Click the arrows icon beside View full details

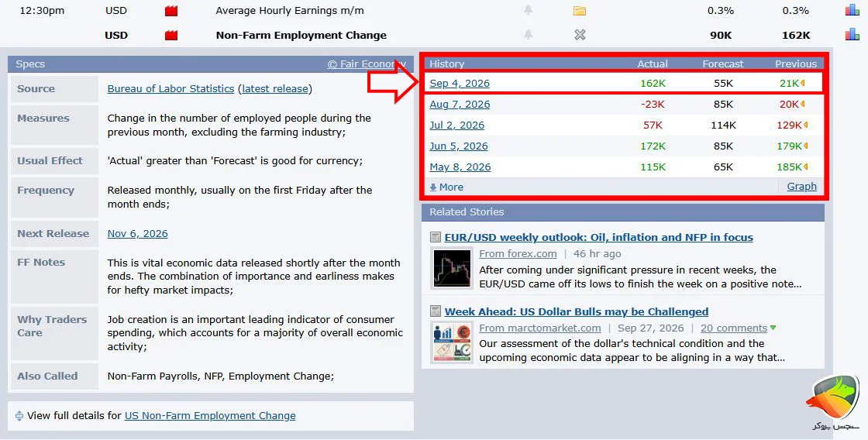tap(19, 416)
